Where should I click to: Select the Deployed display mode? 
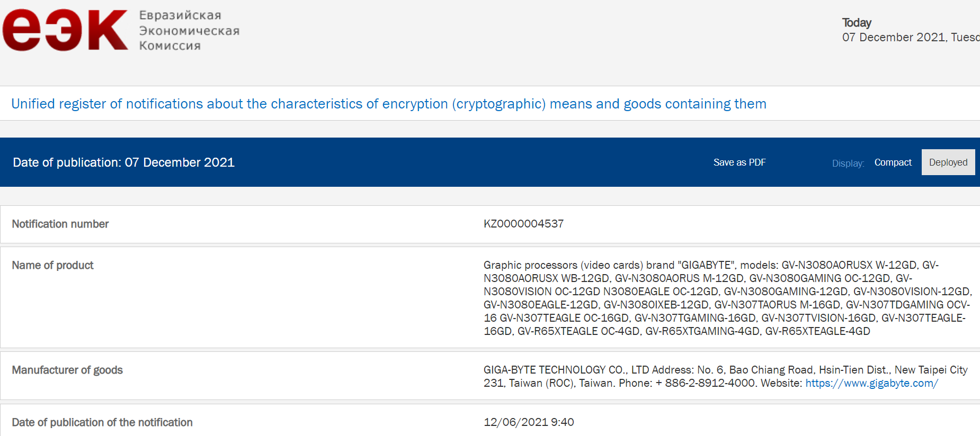pyautogui.click(x=948, y=162)
